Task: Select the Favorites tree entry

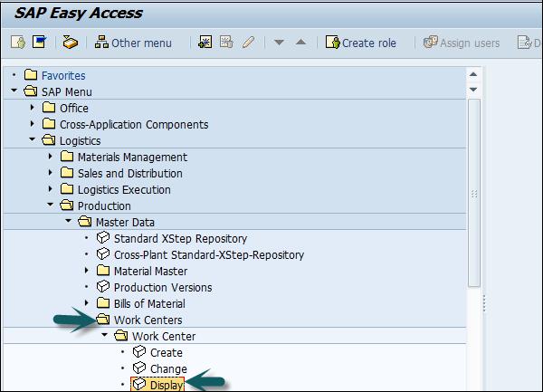Action: click(63, 75)
